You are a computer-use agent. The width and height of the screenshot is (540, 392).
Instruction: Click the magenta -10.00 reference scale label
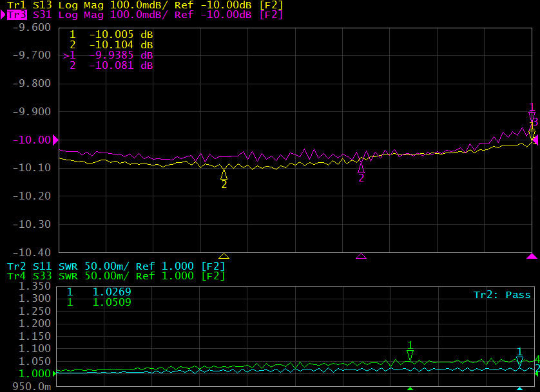pyautogui.click(x=32, y=140)
